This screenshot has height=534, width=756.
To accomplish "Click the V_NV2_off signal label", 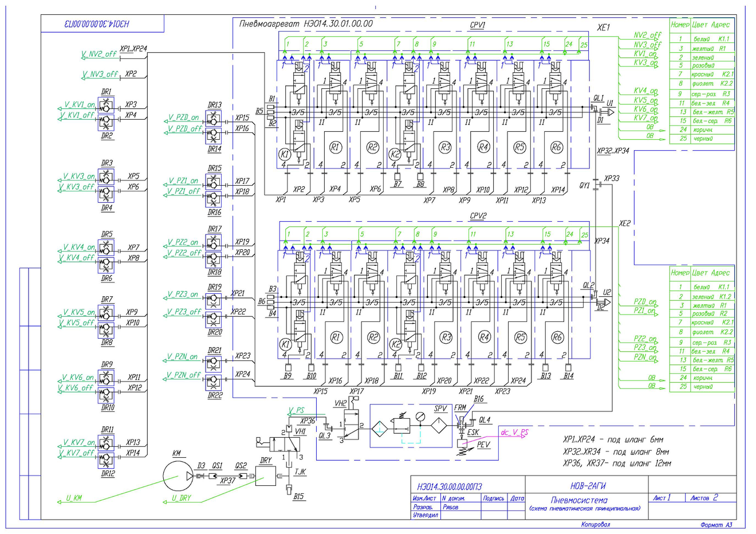I will (100, 54).
